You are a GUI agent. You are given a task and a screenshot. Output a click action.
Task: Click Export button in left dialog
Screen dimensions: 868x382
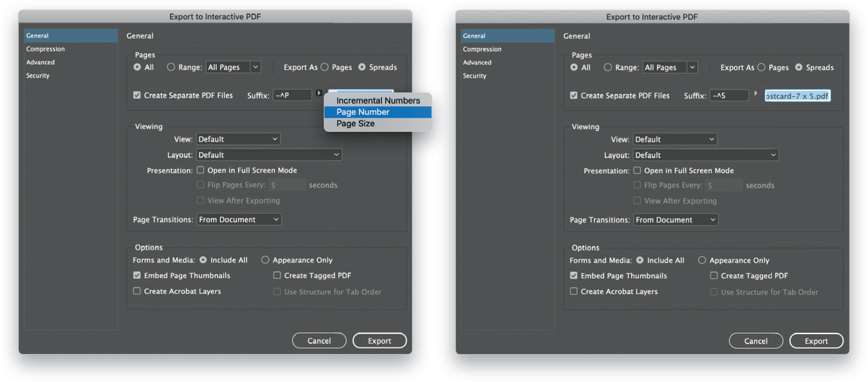coord(379,340)
